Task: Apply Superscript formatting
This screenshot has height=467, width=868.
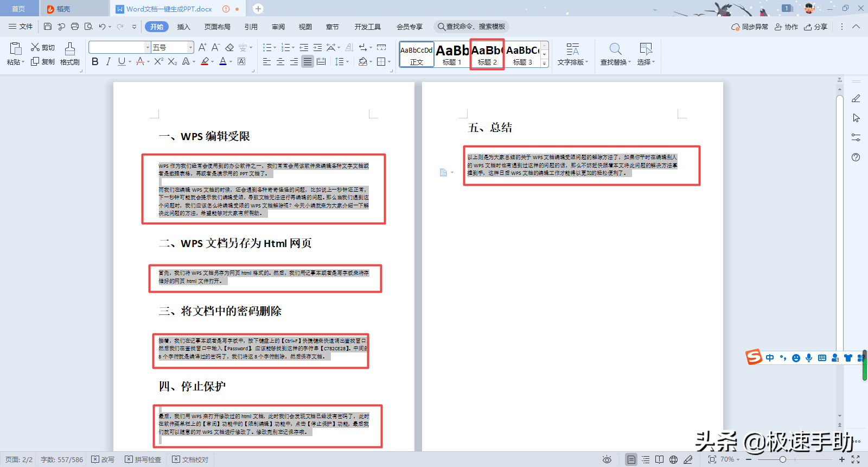Action: [158, 61]
